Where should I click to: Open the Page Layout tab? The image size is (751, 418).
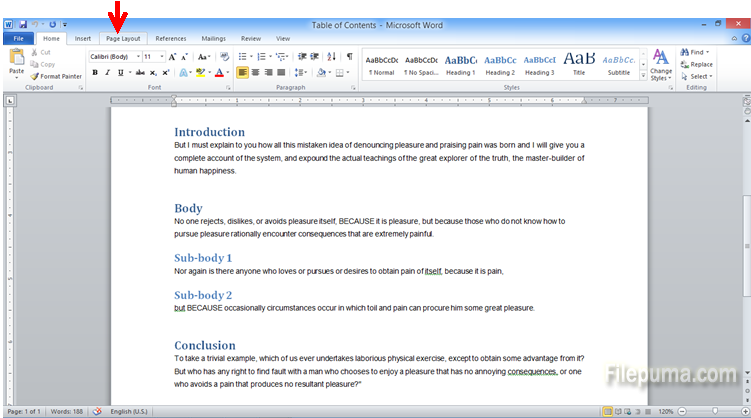124,38
